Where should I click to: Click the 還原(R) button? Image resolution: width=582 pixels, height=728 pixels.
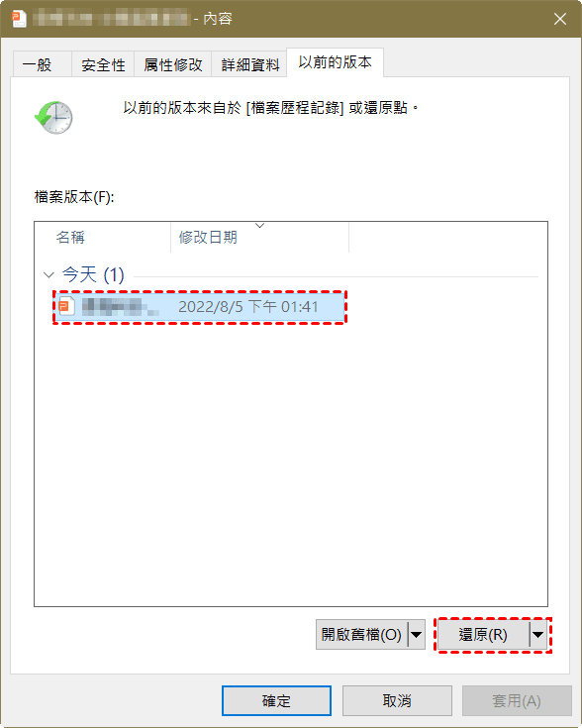point(483,634)
